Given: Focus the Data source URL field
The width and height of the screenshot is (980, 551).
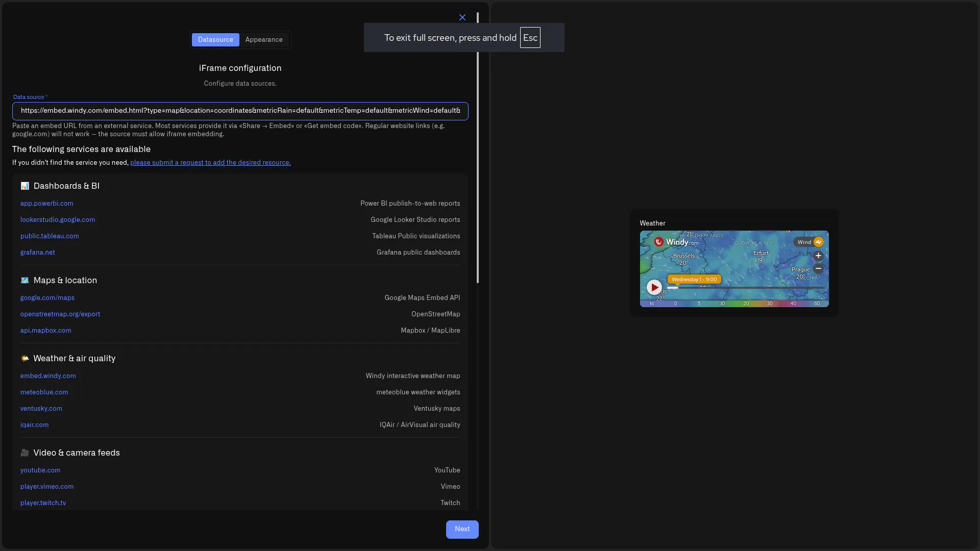Looking at the screenshot, I should coord(240,111).
